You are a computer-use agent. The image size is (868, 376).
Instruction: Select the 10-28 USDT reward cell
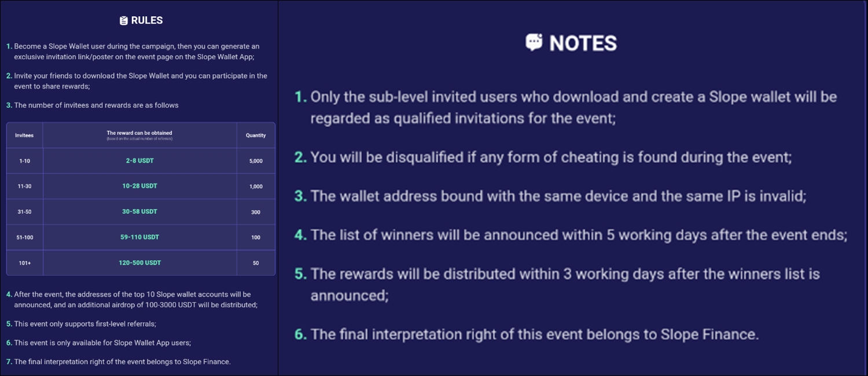[x=139, y=186]
